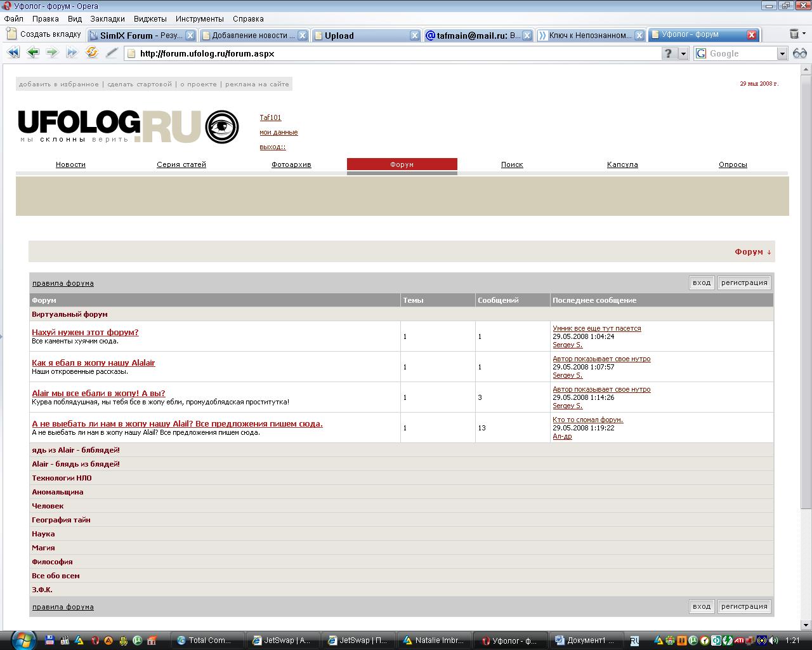Click the glasses view icon

pyautogui.click(x=800, y=53)
